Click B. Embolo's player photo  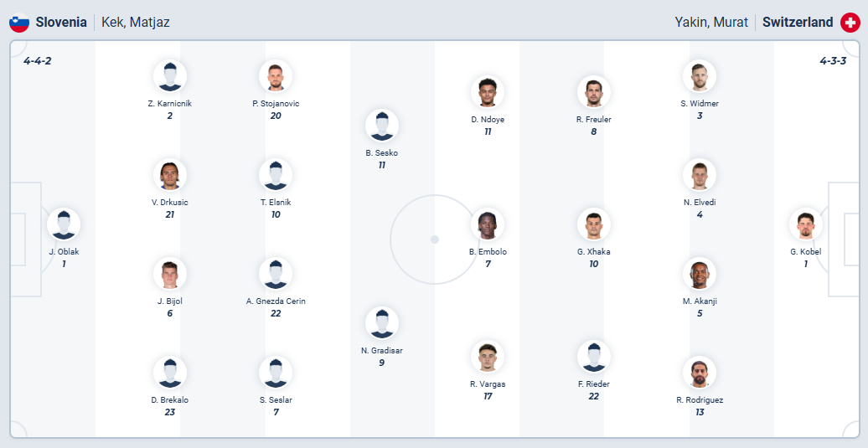(488, 224)
